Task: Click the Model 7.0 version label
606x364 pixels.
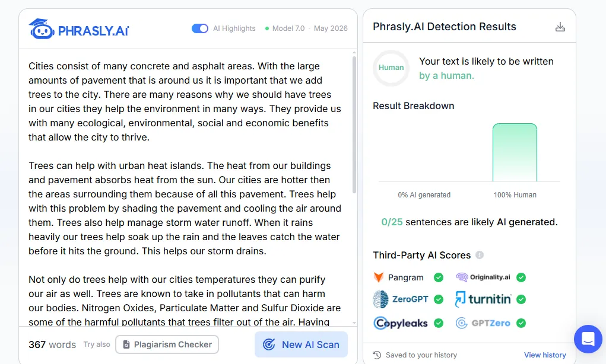Action: tap(288, 28)
